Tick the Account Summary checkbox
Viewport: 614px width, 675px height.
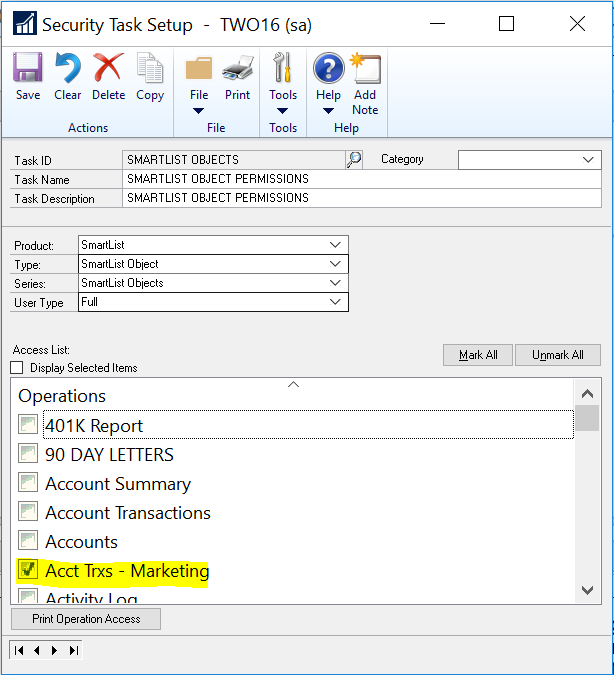tap(28, 484)
